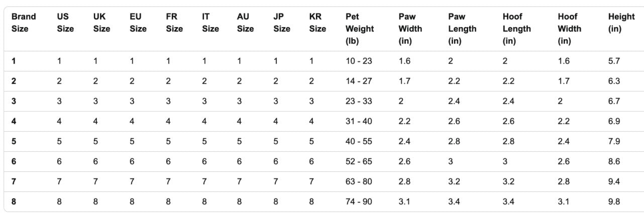This screenshot has width=644, height=221.
Task: Click the height value 9.8
Action: [614, 202]
